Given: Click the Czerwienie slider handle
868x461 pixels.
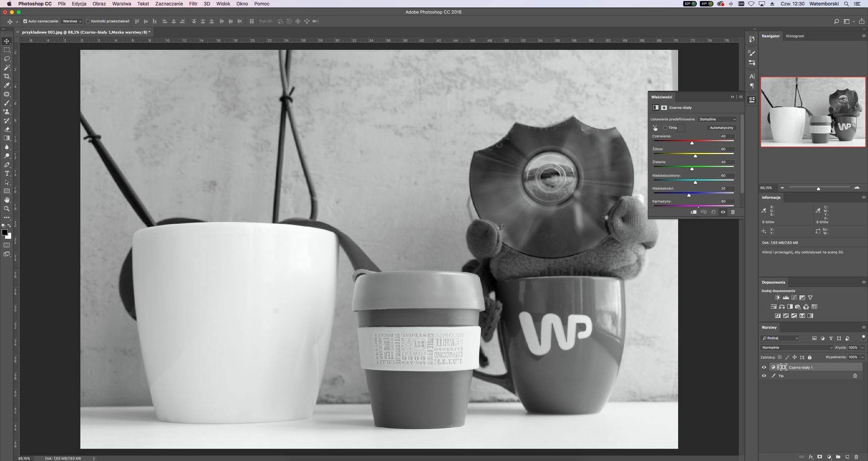Looking at the screenshot, I should point(692,143).
